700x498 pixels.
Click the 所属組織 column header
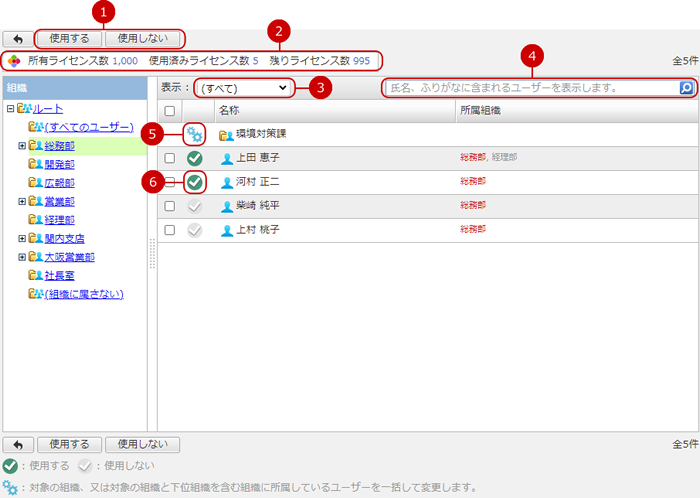tap(577, 111)
